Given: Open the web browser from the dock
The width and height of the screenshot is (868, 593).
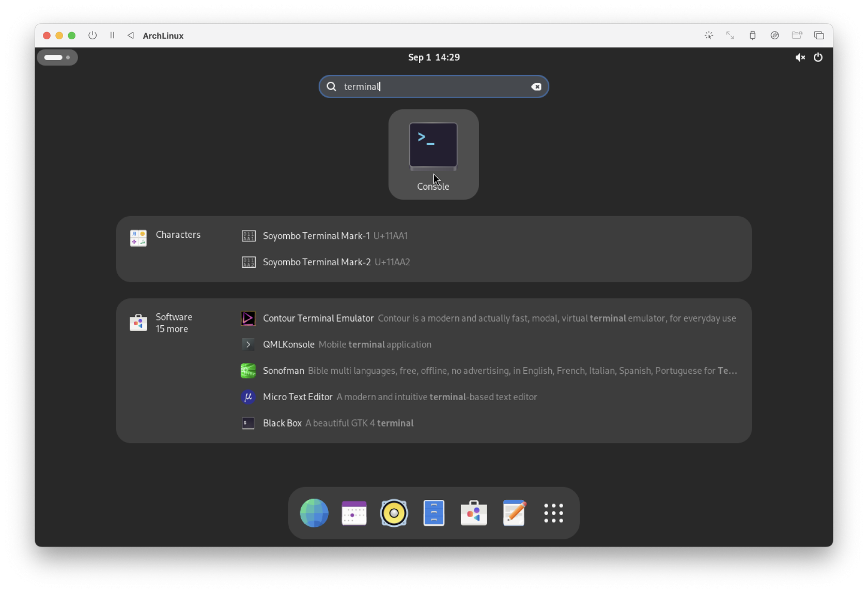Looking at the screenshot, I should (x=314, y=513).
